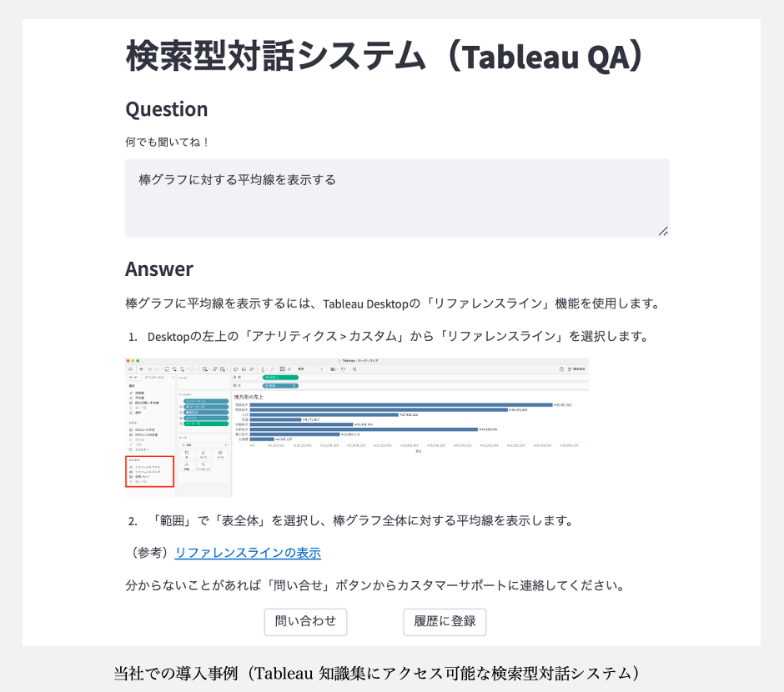Collapse the side pane with the chevron
Screen dimensions: 784x692
click(173, 378)
